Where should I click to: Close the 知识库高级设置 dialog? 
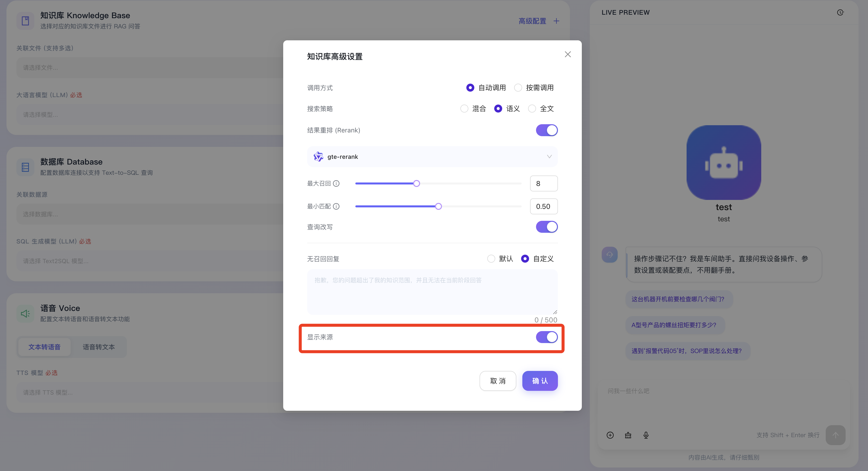(x=567, y=54)
